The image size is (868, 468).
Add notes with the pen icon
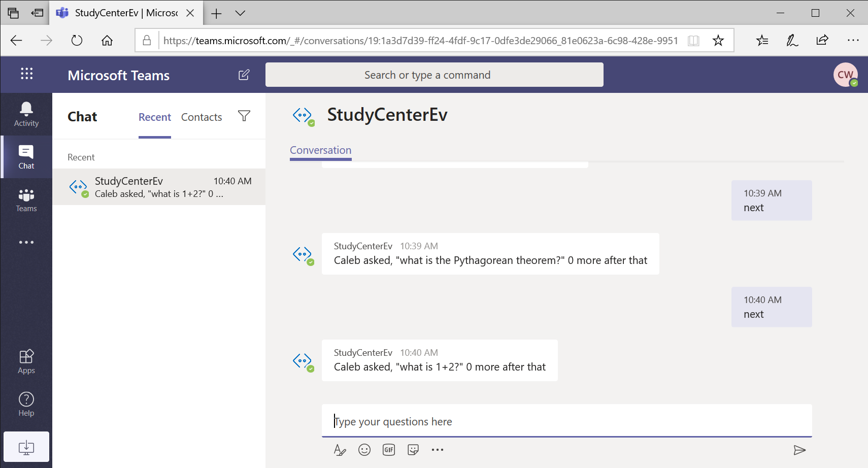point(792,41)
